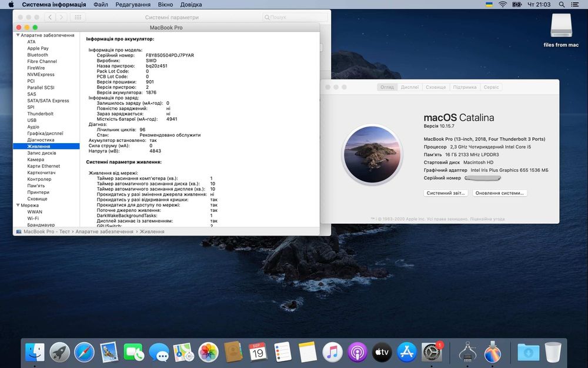
Task: Open the Apple menu
Action: coord(11,5)
